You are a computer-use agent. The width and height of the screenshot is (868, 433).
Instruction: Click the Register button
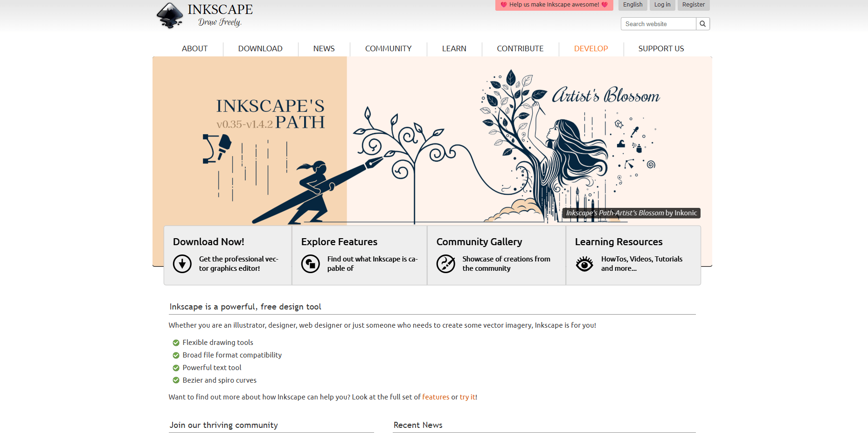pyautogui.click(x=694, y=5)
